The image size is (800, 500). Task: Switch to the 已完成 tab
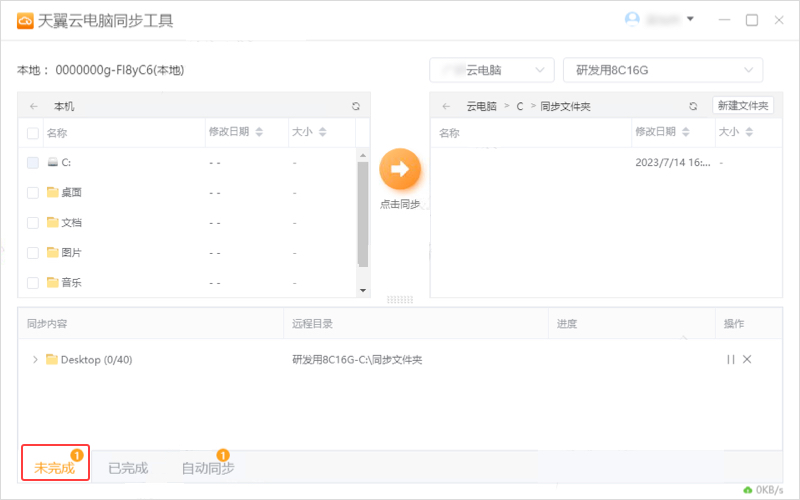pos(128,468)
